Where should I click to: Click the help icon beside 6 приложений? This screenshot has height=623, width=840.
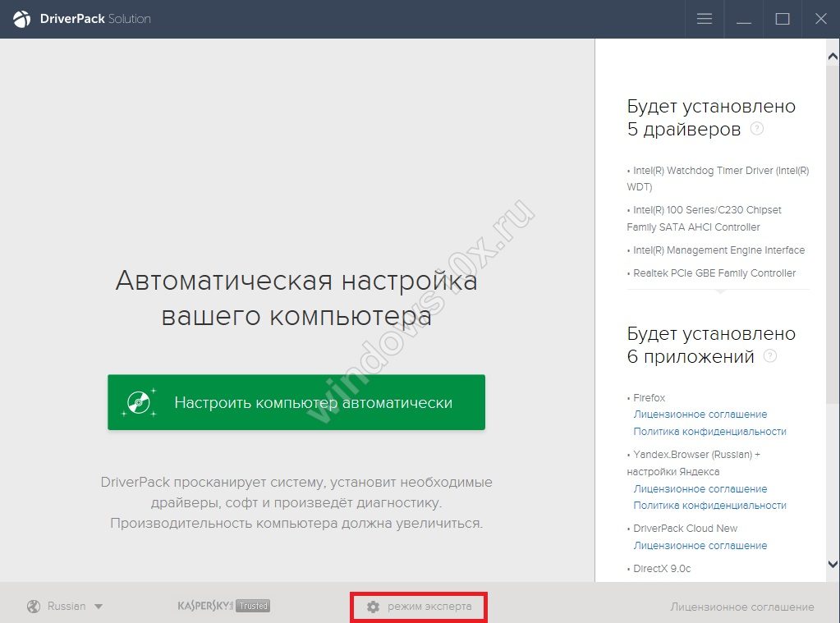tap(769, 356)
